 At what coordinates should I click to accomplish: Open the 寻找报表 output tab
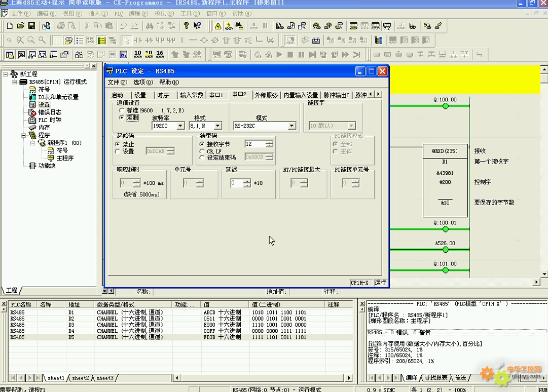coord(436,378)
